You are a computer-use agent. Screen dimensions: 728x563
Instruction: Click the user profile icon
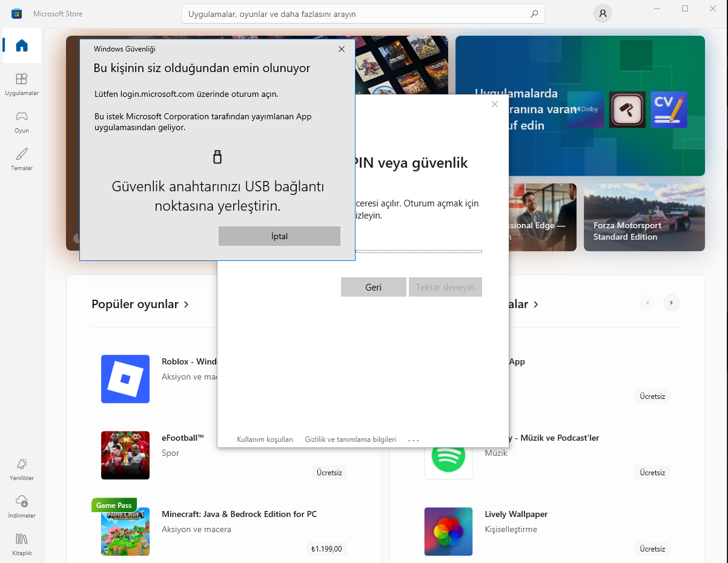602,13
